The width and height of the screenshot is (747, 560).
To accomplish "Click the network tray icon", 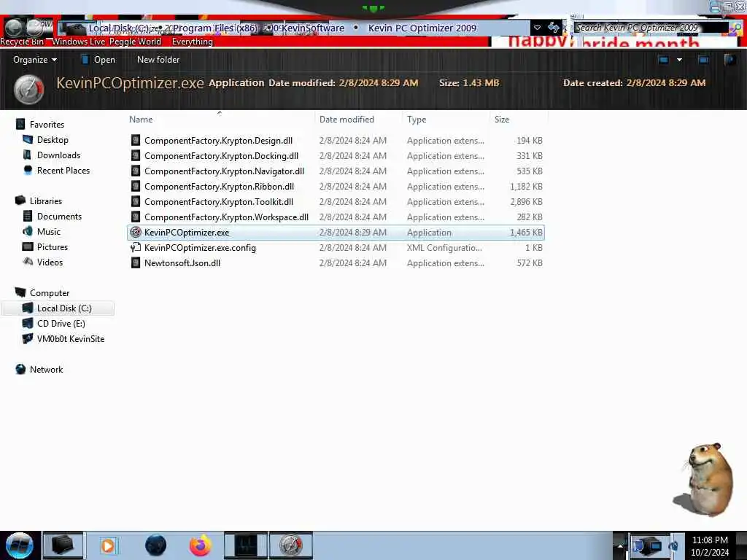I will coord(656,545).
